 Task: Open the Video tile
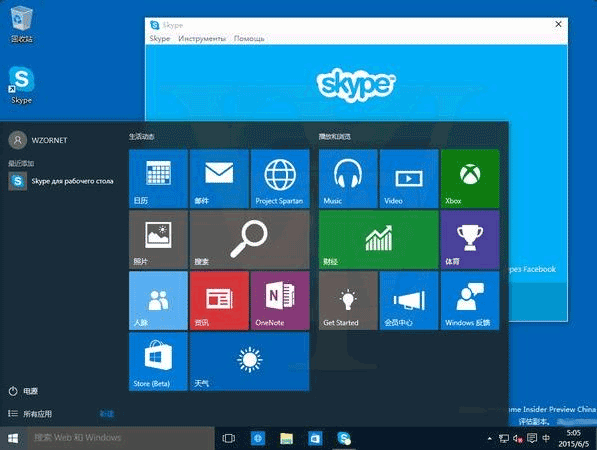(x=409, y=179)
